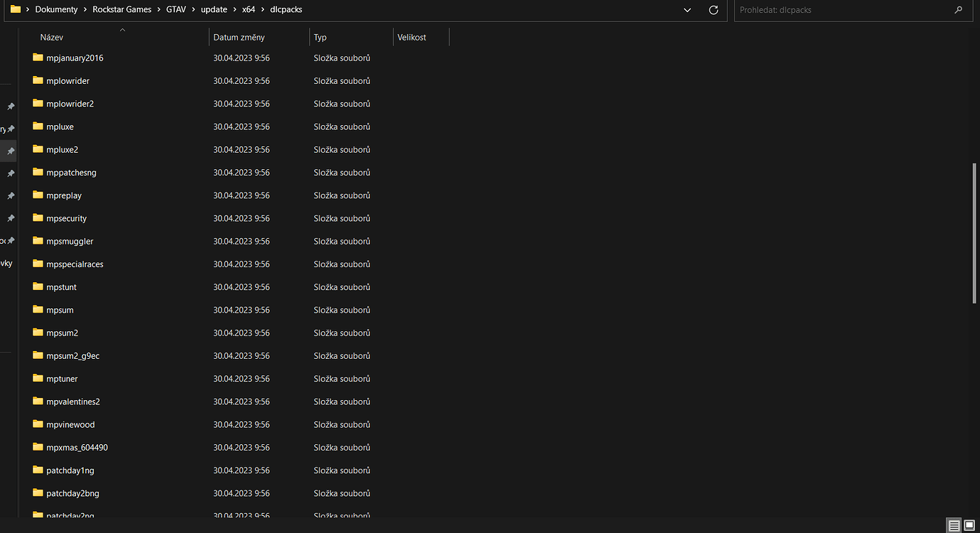This screenshot has width=980, height=533.
Task: Click the folder icon beside patchday1ng
Action: pyautogui.click(x=38, y=470)
